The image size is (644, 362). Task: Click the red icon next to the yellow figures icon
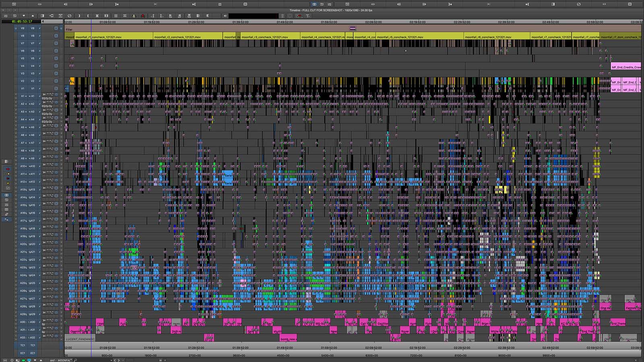coord(143,16)
